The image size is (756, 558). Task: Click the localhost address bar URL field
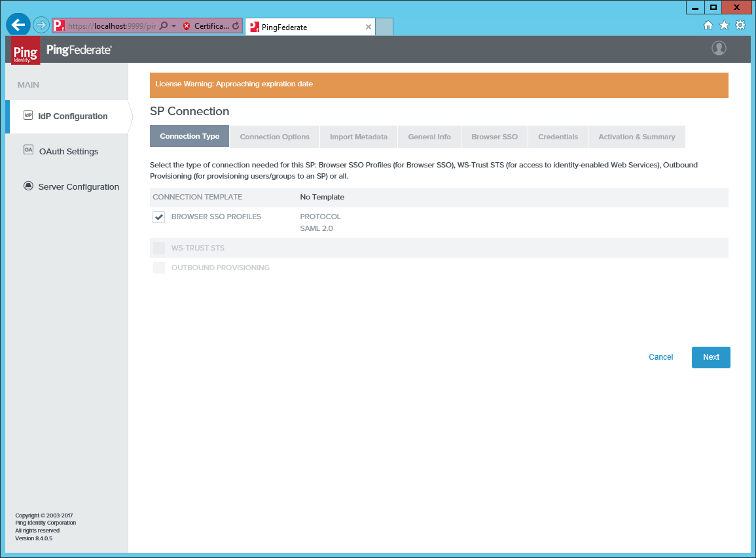pyautogui.click(x=112, y=26)
